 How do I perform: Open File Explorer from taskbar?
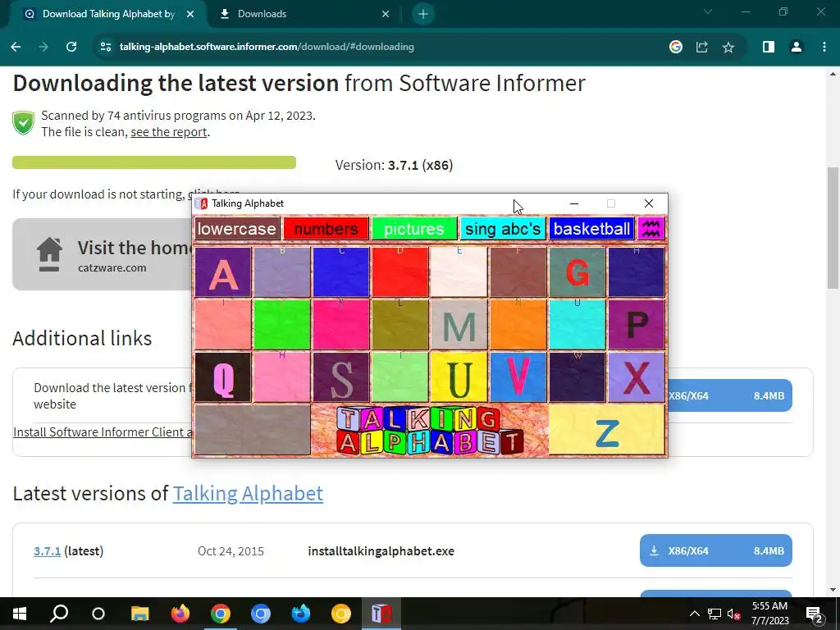tap(139, 614)
